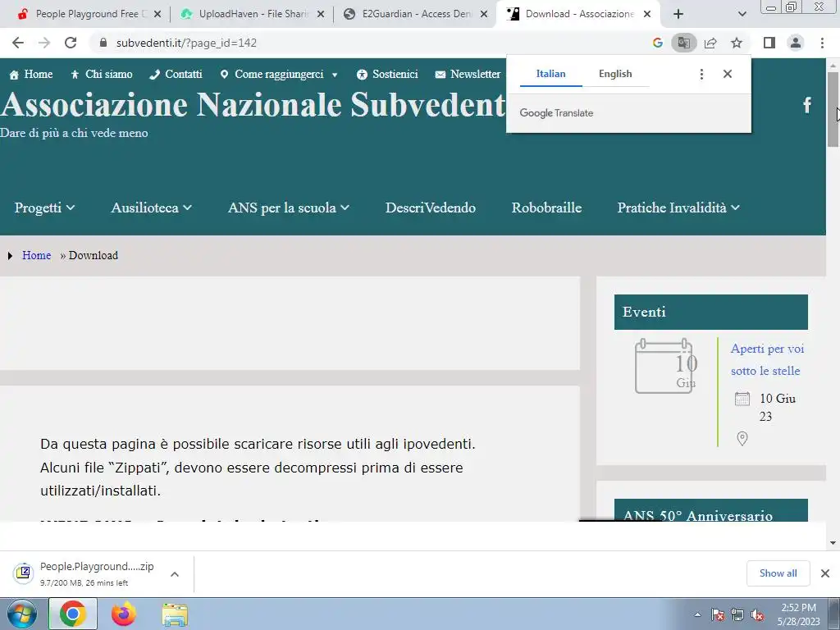Switch to UploadHaven File Sharing tab

click(x=252, y=14)
